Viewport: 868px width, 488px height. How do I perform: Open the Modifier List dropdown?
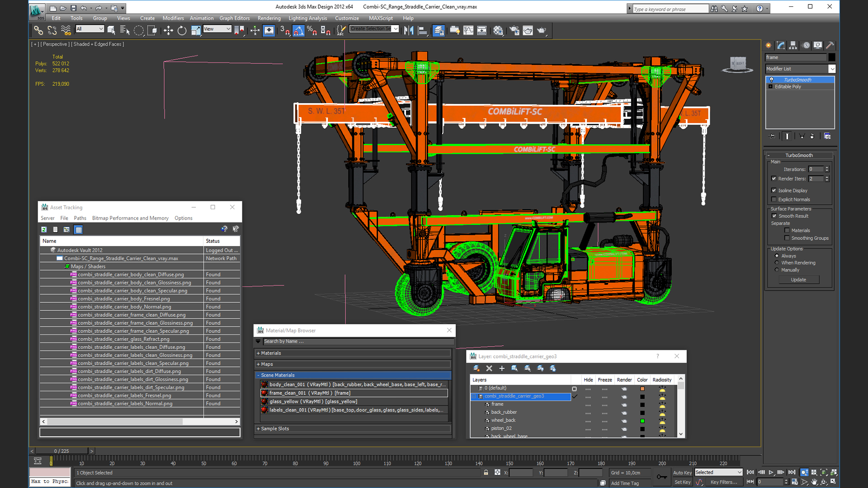pos(800,69)
